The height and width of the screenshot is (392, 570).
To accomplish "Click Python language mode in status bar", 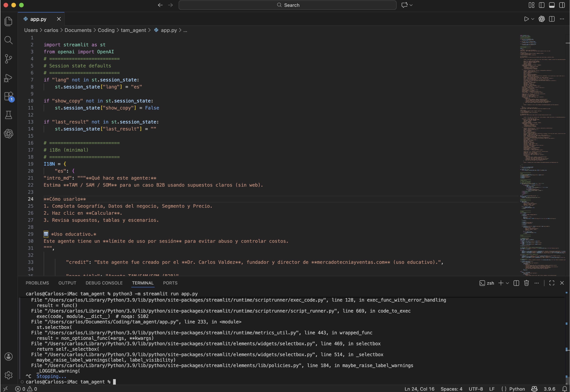I will point(517,389).
